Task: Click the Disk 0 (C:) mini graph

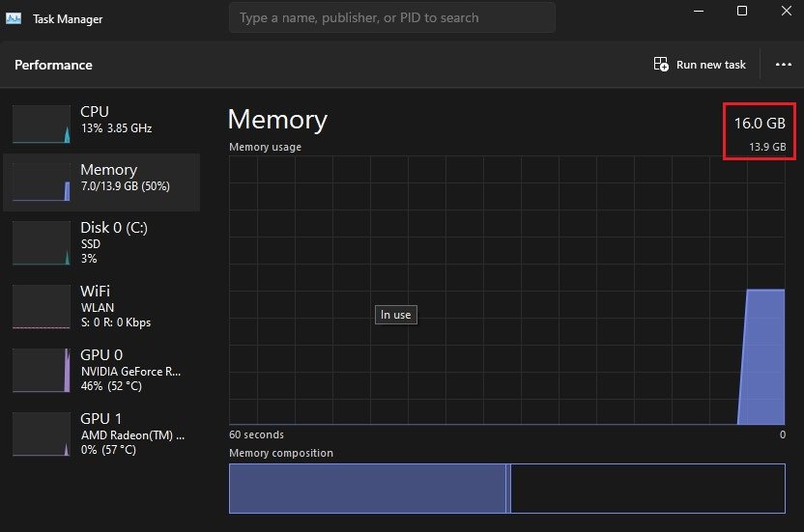Action: 42,243
